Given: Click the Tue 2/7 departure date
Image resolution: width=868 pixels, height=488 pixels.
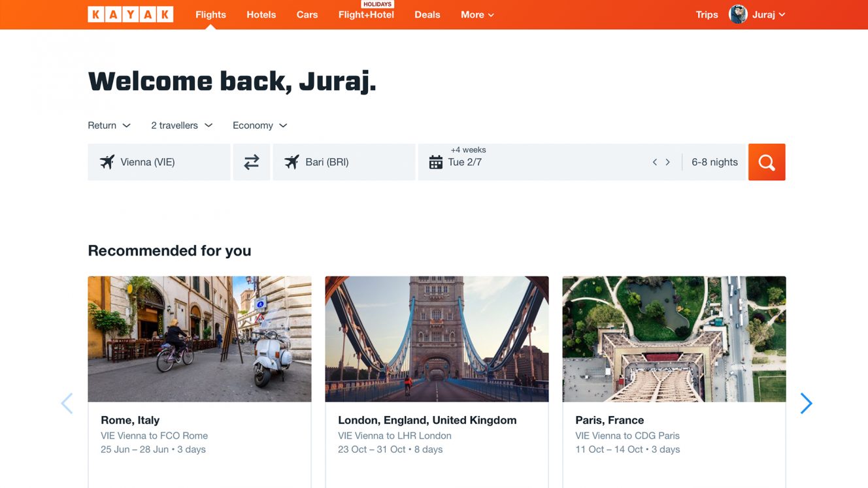Looking at the screenshot, I should (465, 162).
